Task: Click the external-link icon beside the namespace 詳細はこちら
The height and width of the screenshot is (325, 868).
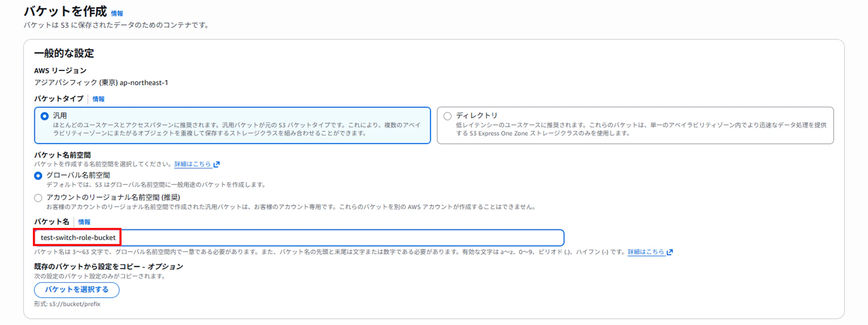Action: 217,164
